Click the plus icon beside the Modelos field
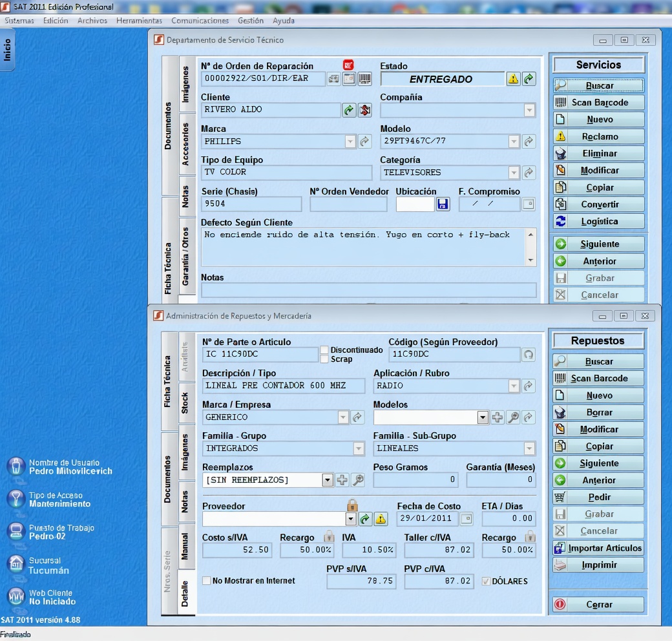 click(497, 417)
